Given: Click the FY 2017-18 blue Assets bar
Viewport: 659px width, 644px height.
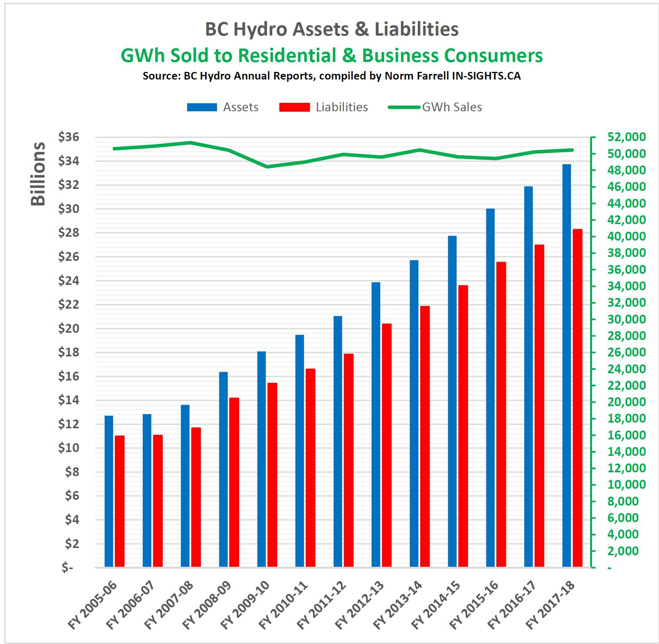Looking at the screenshot, I should [566, 365].
